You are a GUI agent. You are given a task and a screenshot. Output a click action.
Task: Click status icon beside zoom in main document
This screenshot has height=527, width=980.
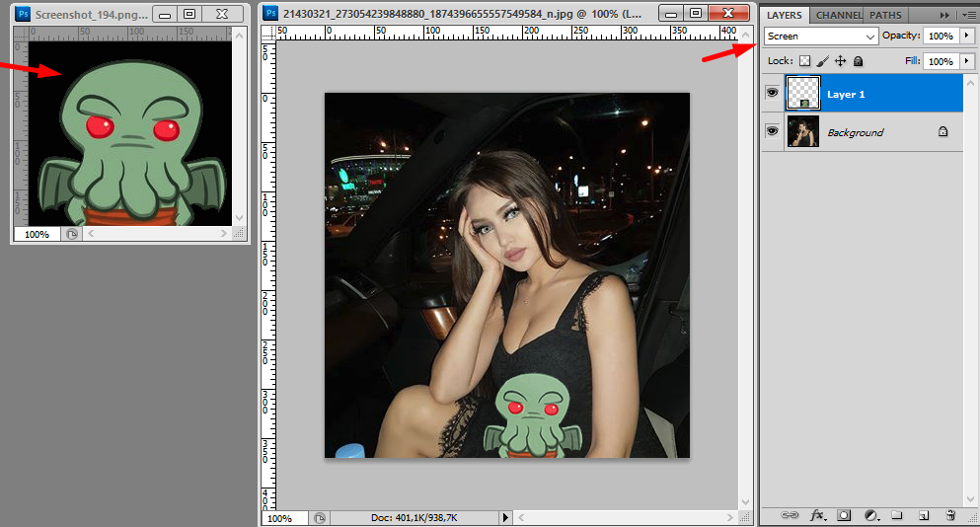pyautogui.click(x=320, y=518)
